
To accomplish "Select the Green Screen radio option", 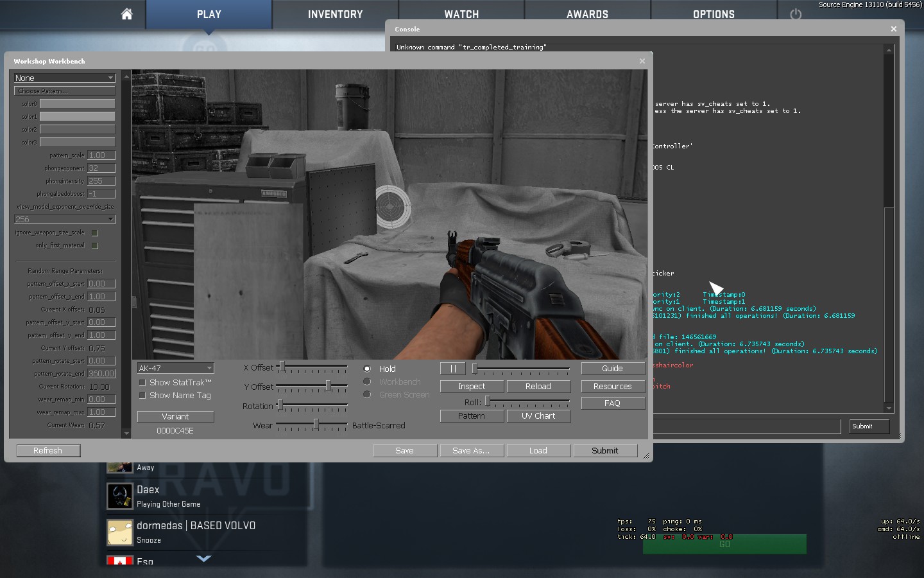I will coord(367,394).
